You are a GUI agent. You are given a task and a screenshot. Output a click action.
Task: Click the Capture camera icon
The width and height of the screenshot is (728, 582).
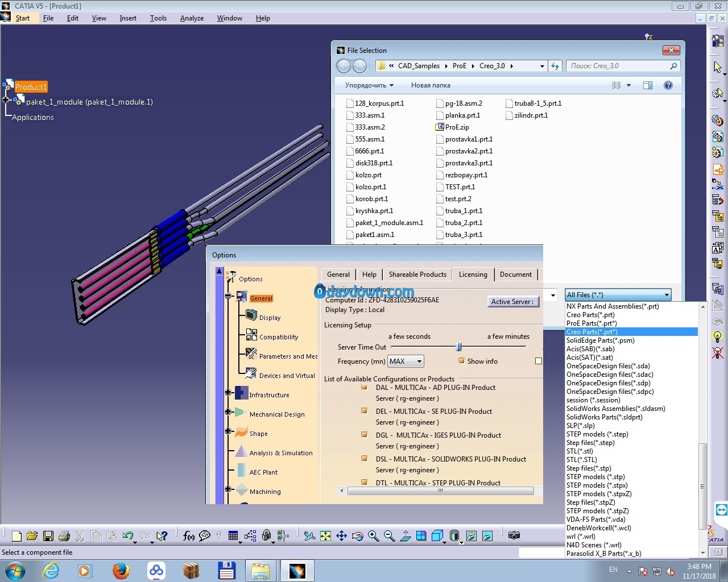tap(514, 535)
